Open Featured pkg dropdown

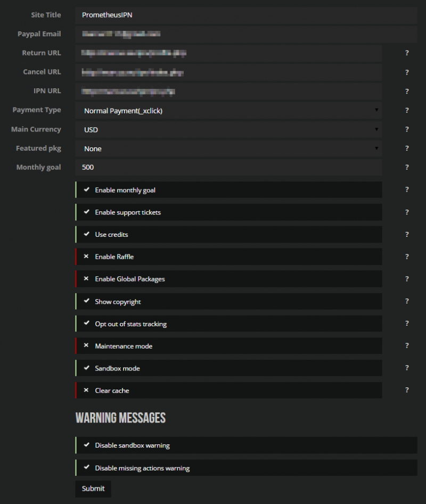point(228,148)
